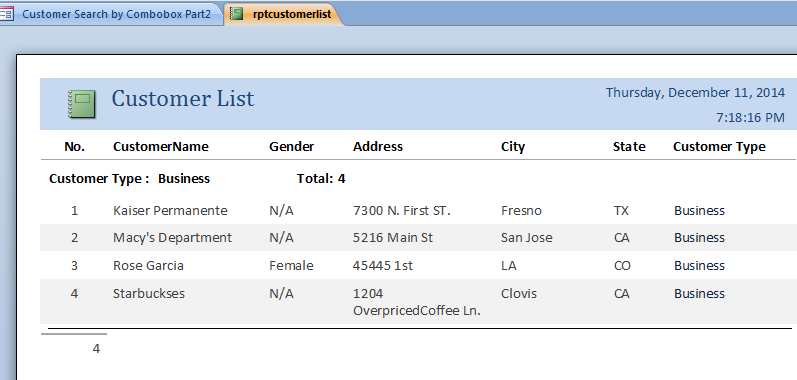
Task: Click the No. column header
Action: [x=74, y=147]
